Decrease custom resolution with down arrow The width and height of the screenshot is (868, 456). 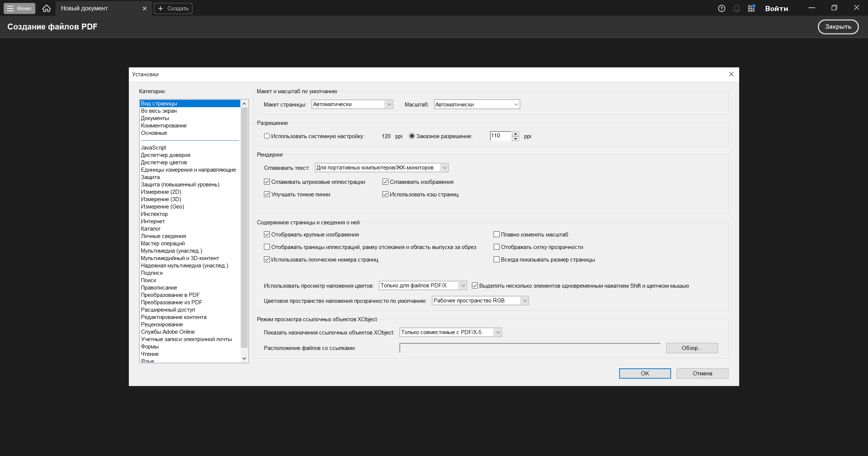coord(516,139)
